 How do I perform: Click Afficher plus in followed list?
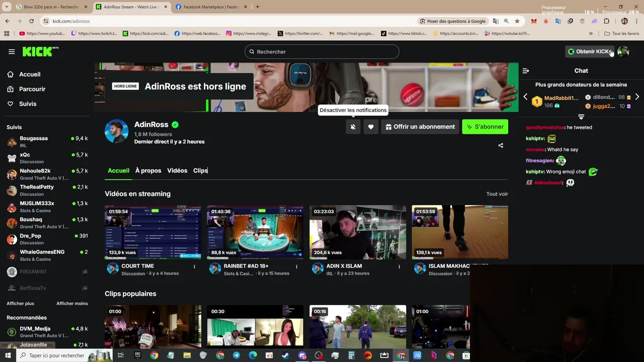21,304
